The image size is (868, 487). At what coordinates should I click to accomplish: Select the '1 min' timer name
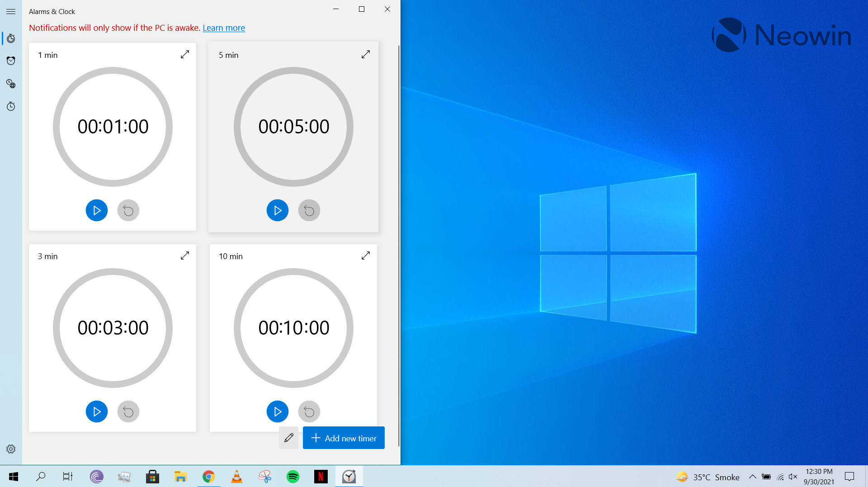click(x=48, y=55)
